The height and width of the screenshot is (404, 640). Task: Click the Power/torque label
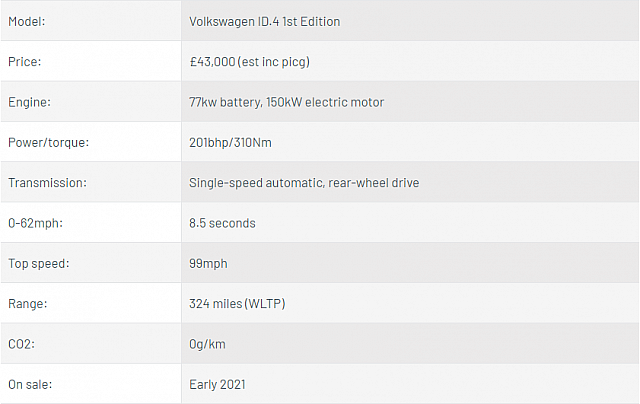tap(48, 142)
